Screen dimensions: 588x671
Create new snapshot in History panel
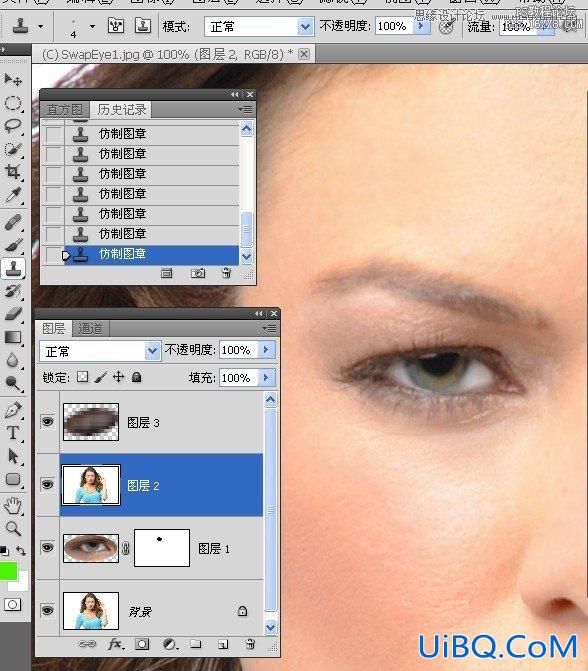pyautogui.click(x=198, y=273)
